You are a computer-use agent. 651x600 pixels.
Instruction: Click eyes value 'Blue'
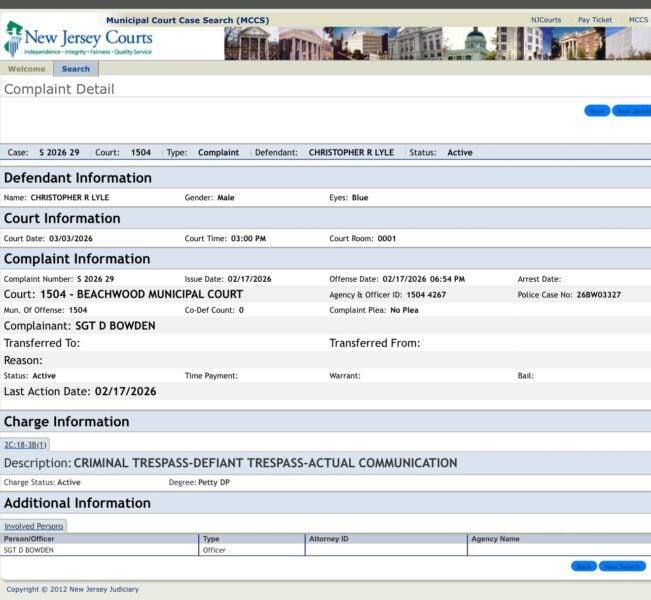[360, 198]
